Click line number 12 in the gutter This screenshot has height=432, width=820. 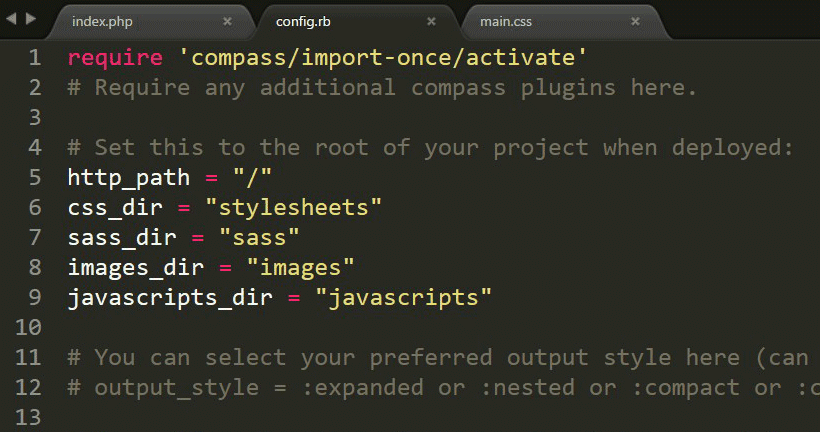click(28, 388)
